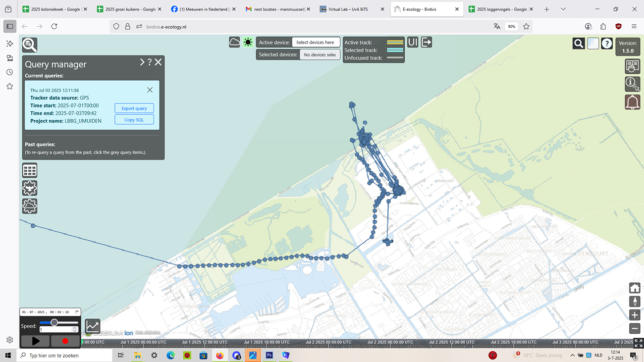644x362 pixels.
Task: Open weather settings gear icon
Action: [x=30, y=206]
